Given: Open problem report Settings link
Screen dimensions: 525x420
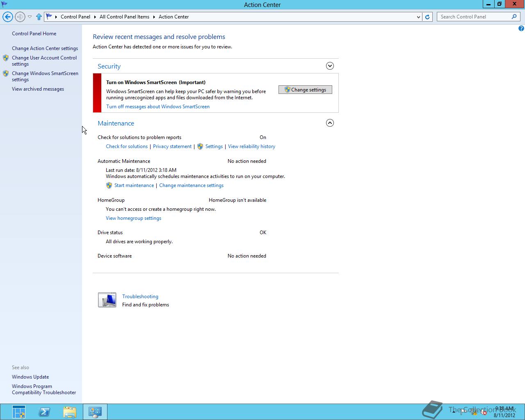Looking at the screenshot, I should click(x=214, y=146).
